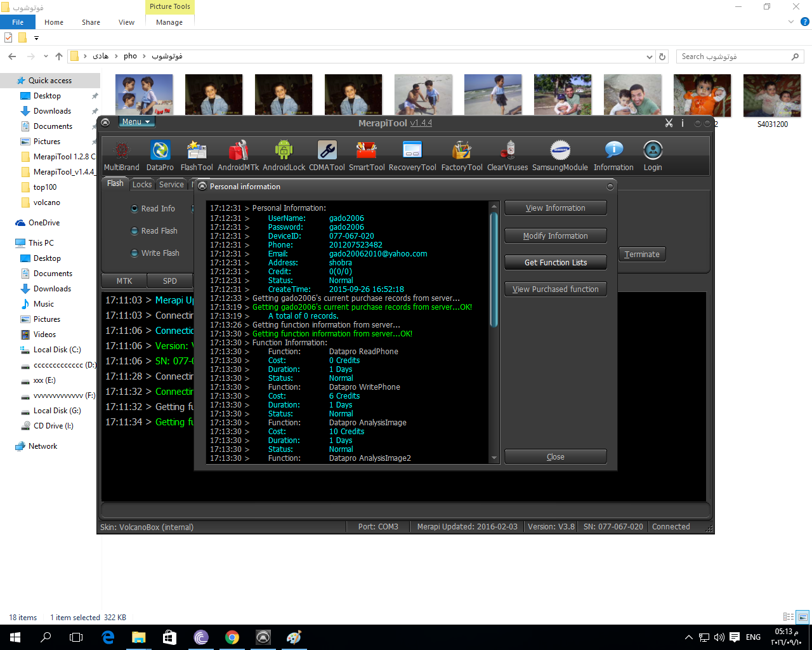Open the volcano folder in Quick access
The width and height of the screenshot is (812, 650).
point(47,202)
